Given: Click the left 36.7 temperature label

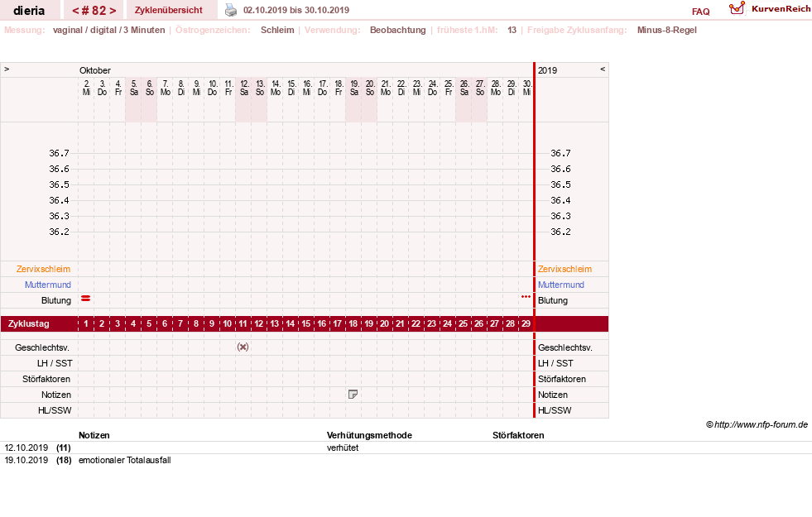Looking at the screenshot, I should tap(59, 153).
